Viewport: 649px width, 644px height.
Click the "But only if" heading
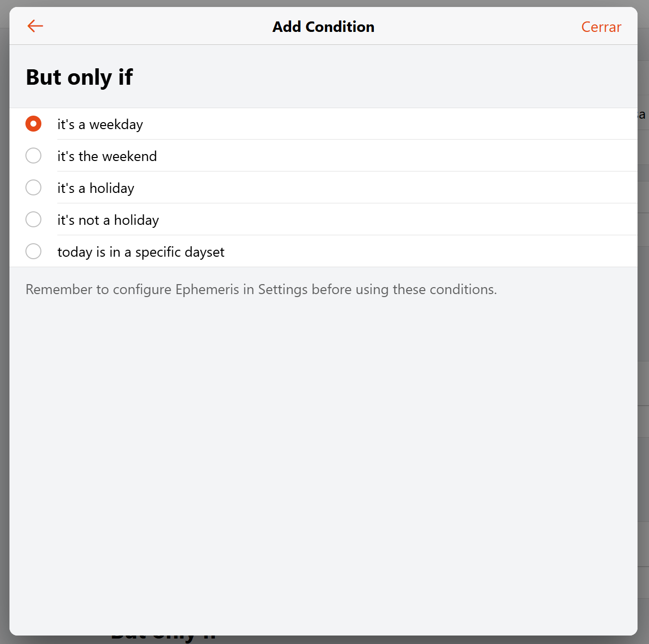pos(79,77)
